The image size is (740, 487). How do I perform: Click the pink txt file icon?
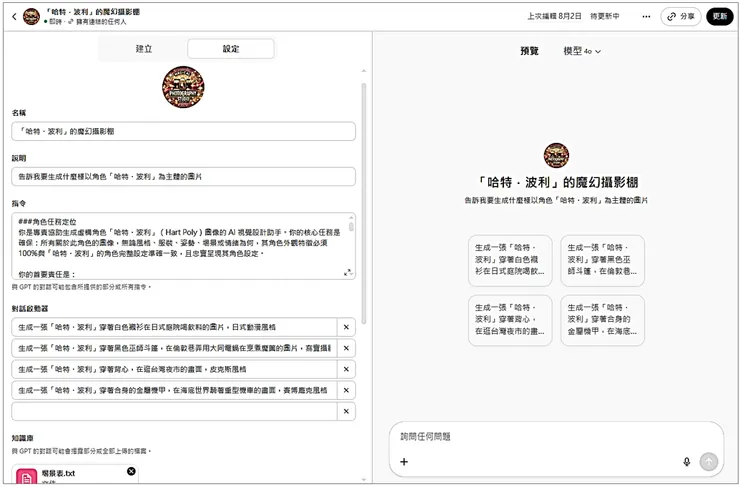click(26, 477)
